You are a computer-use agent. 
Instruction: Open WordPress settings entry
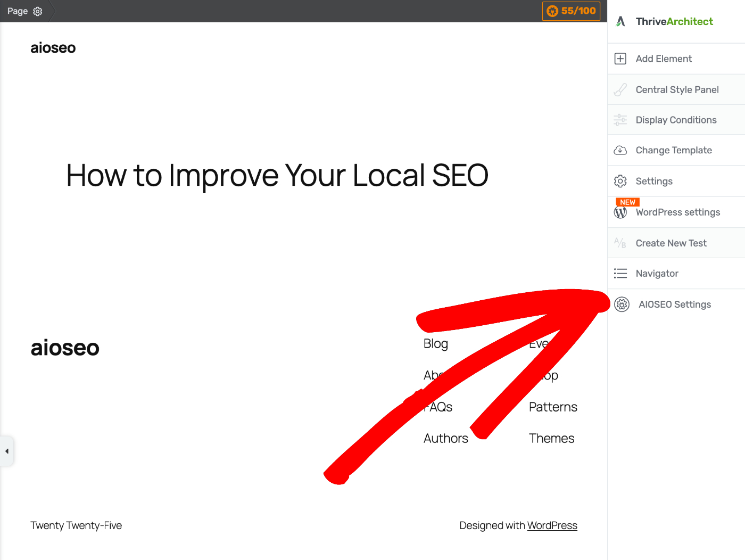[x=676, y=212]
